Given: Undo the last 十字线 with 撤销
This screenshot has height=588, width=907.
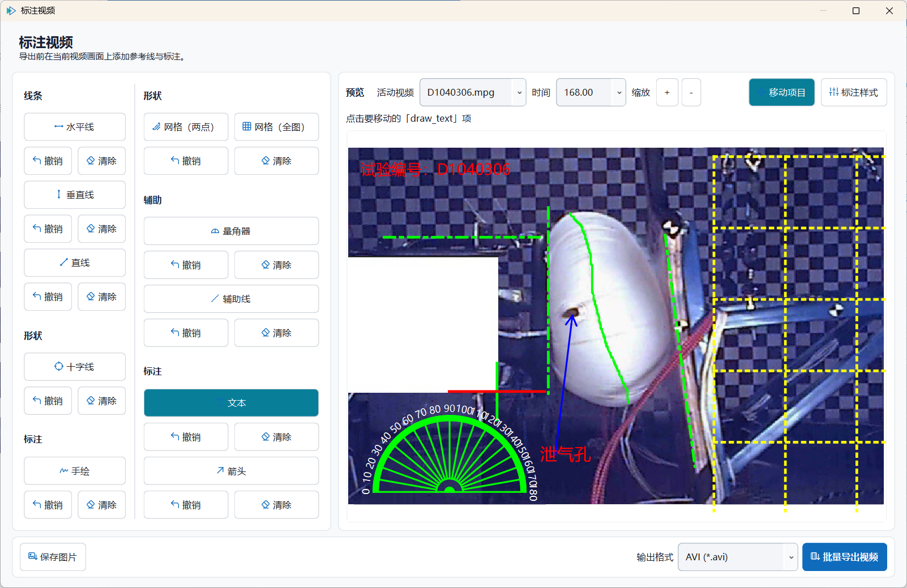Looking at the screenshot, I should [48, 401].
